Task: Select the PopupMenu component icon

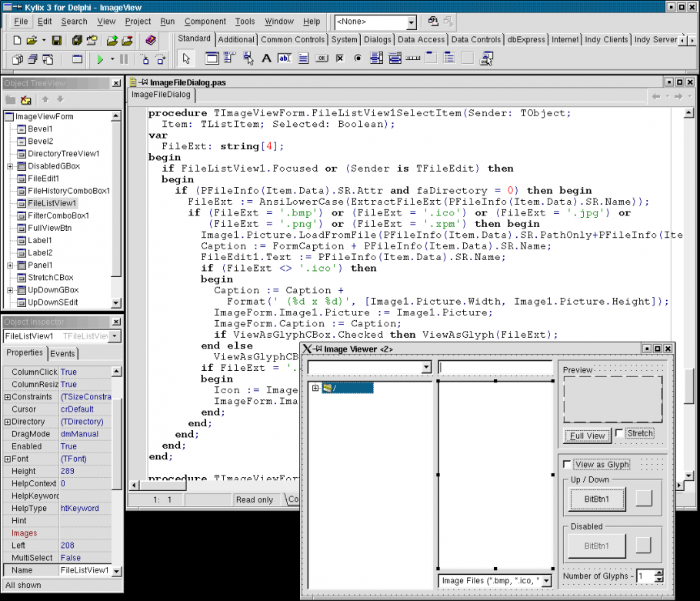Action: [x=248, y=58]
